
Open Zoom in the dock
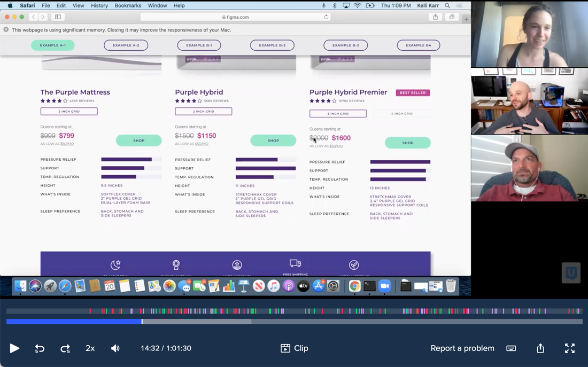click(384, 286)
